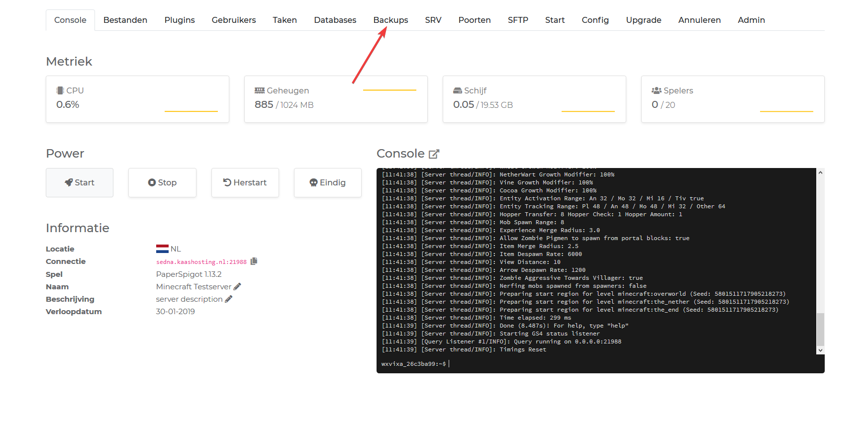The image size is (868, 424).
Task: Click the Spelers users icon
Action: (656, 90)
